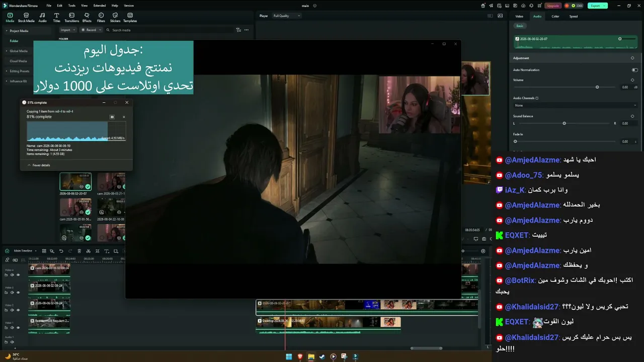Click the Audio Channels help icon
The width and height of the screenshot is (644, 362).
coord(537,98)
